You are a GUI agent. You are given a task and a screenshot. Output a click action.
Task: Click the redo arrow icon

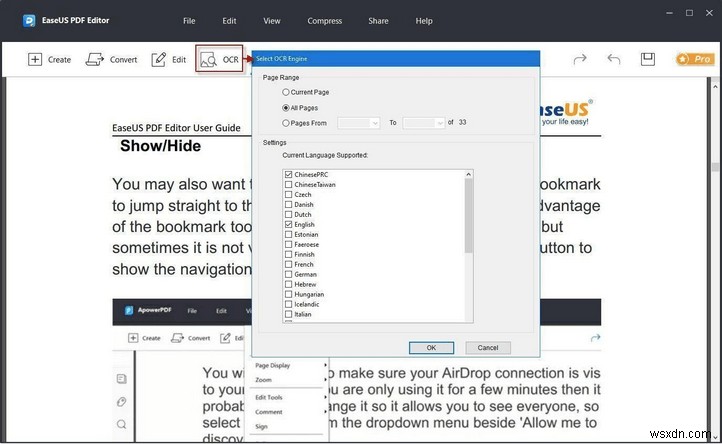click(x=580, y=59)
